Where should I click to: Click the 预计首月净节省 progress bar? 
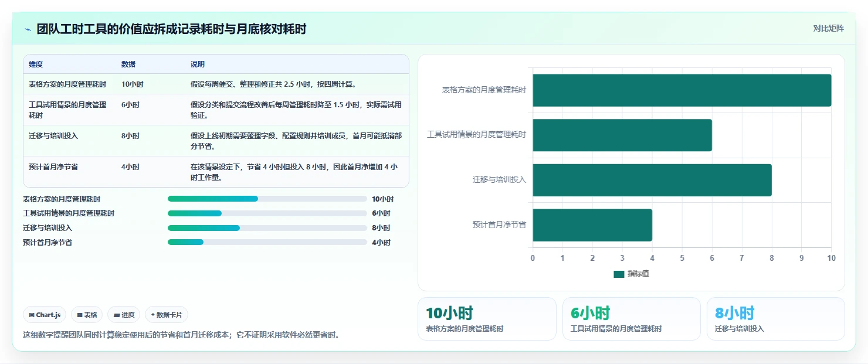[x=267, y=242]
